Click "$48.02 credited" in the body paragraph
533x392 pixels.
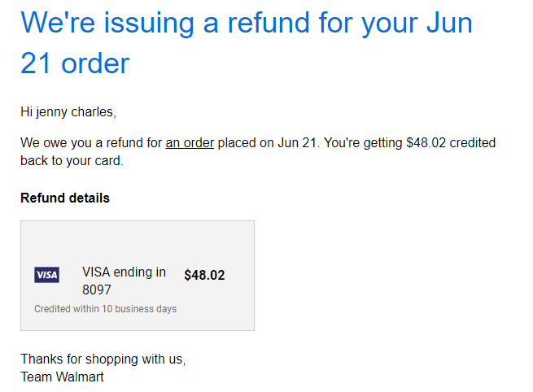451,142
